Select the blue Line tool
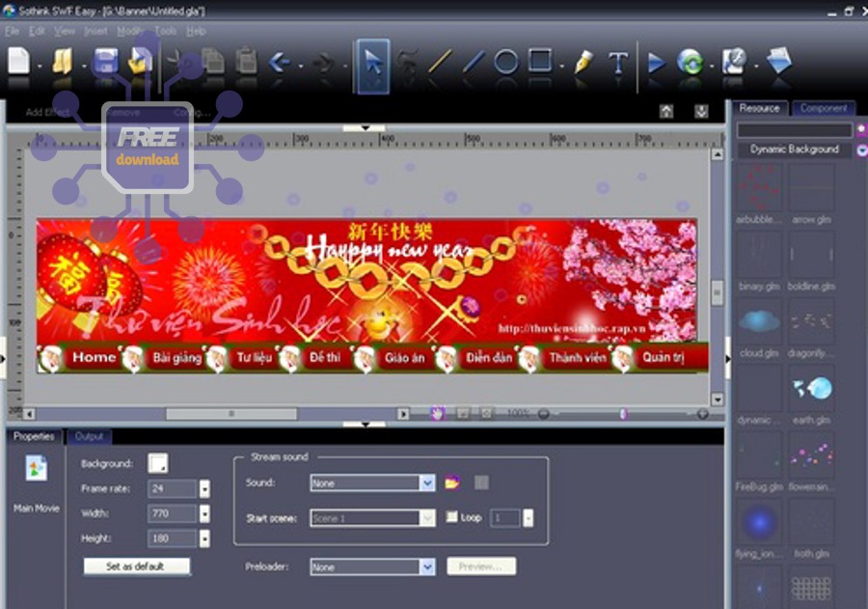 tap(474, 62)
